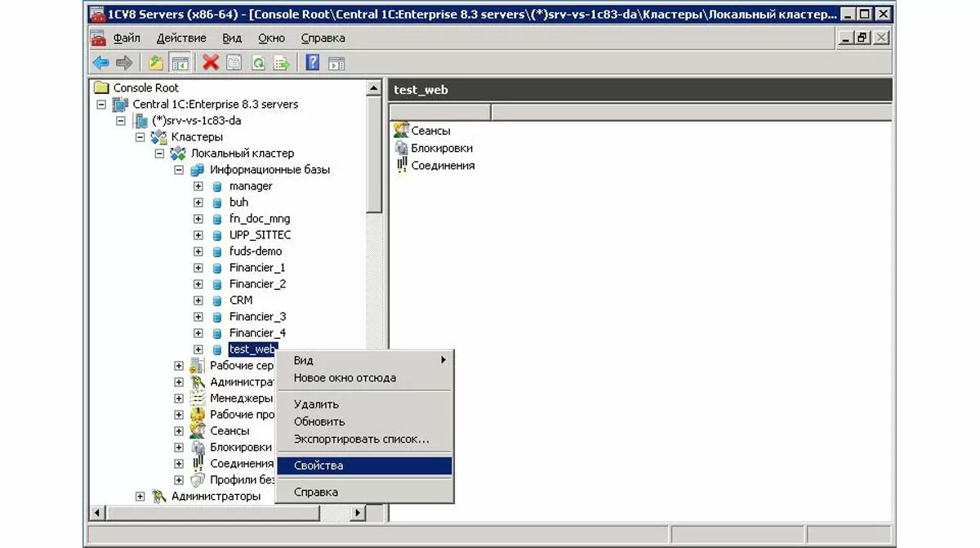The height and width of the screenshot is (548, 980).
Task: Click the Console Root folder icon
Action: pyautogui.click(x=101, y=87)
